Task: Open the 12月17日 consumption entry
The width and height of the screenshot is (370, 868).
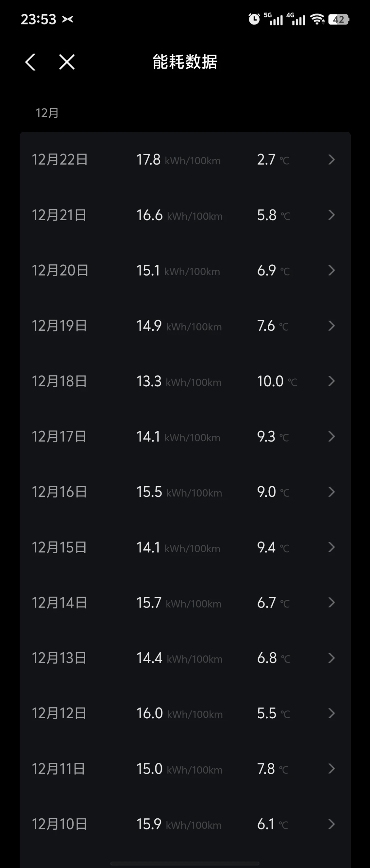Action: pyautogui.click(x=185, y=436)
